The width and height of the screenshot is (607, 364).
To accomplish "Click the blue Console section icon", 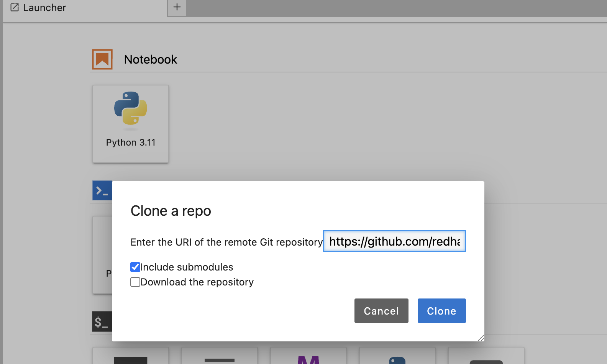I will pos(102,190).
